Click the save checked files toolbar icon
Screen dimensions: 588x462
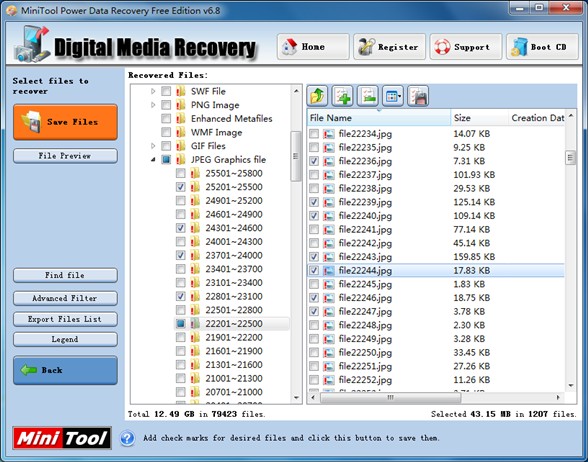click(418, 96)
